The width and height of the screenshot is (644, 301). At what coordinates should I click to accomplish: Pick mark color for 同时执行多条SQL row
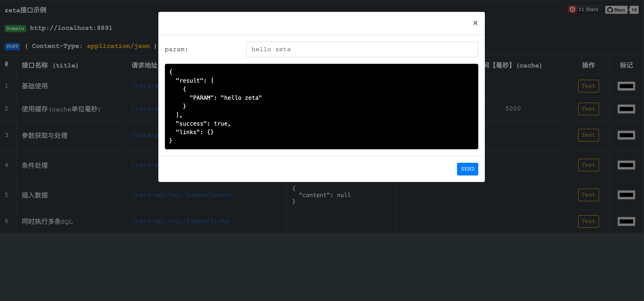point(626,221)
